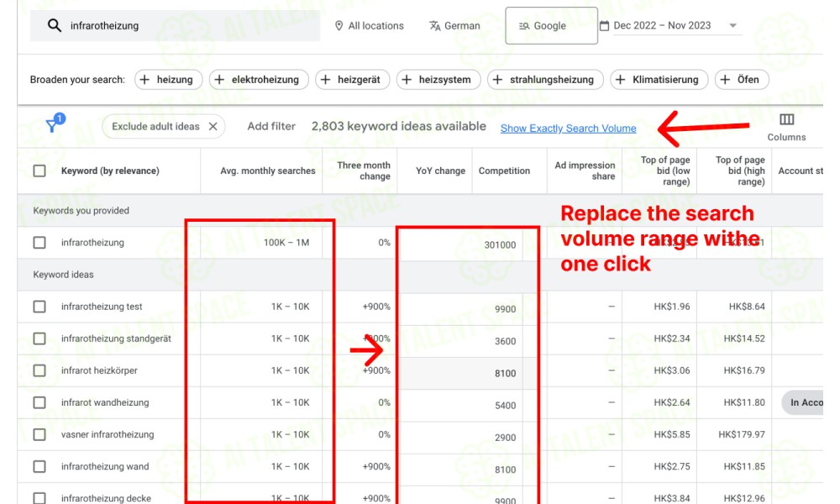Viewport: 840px width, 504px height.
Task: Click the '100K – 1M' search volume cell
Action: click(286, 243)
